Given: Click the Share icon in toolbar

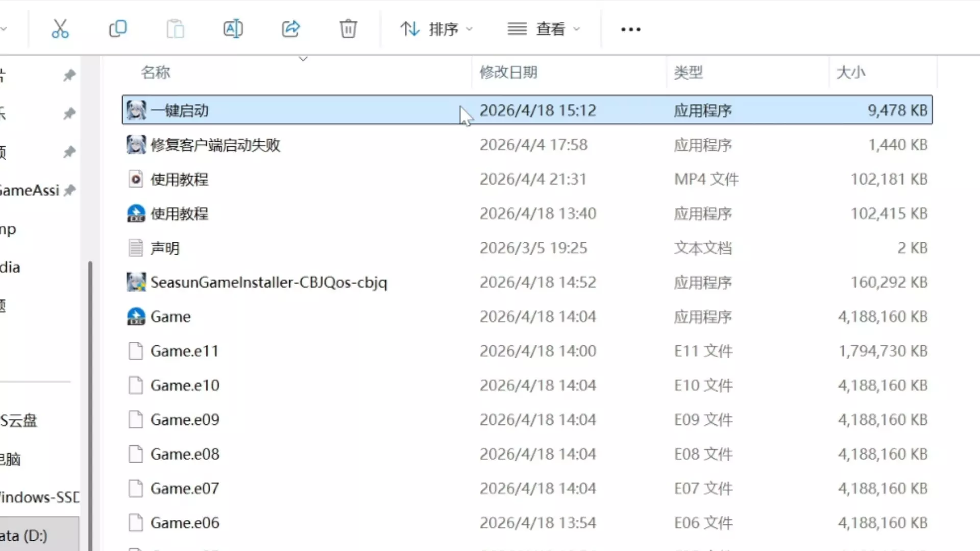Looking at the screenshot, I should click(x=291, y=29).
